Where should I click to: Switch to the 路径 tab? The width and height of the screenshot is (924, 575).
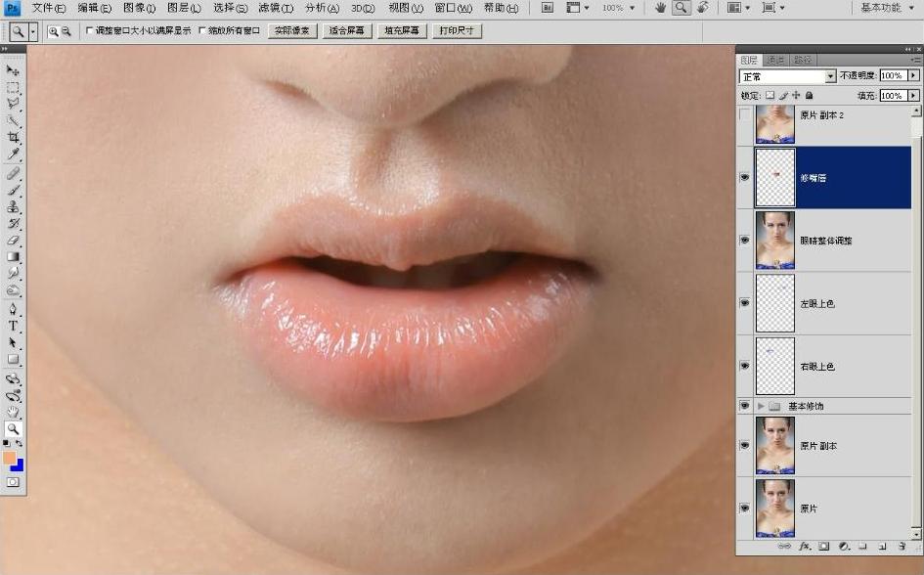[803, 60]
